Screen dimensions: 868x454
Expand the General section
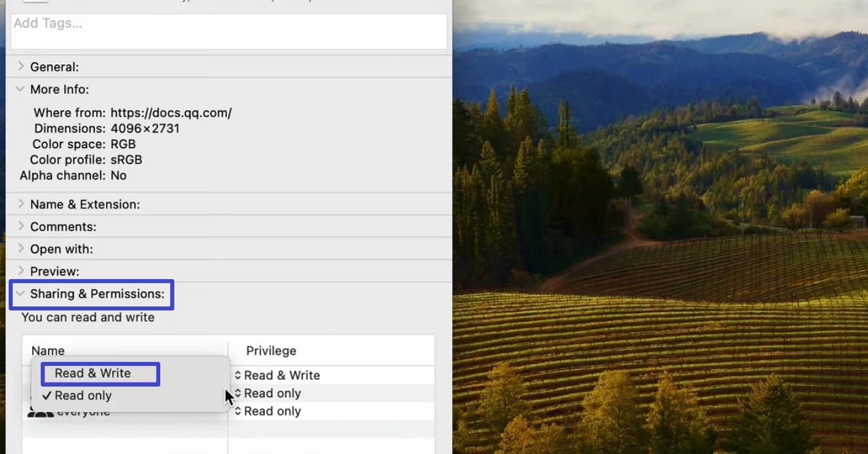point(55,66)
